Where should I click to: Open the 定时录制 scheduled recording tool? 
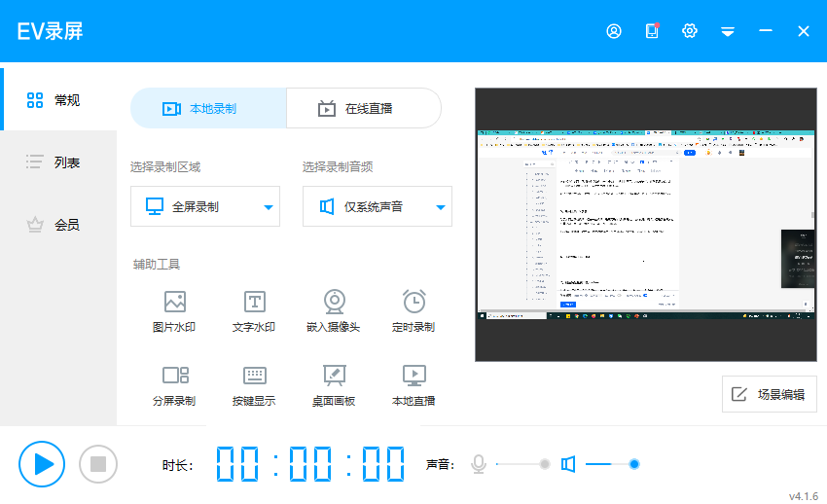tap(413, 311)
